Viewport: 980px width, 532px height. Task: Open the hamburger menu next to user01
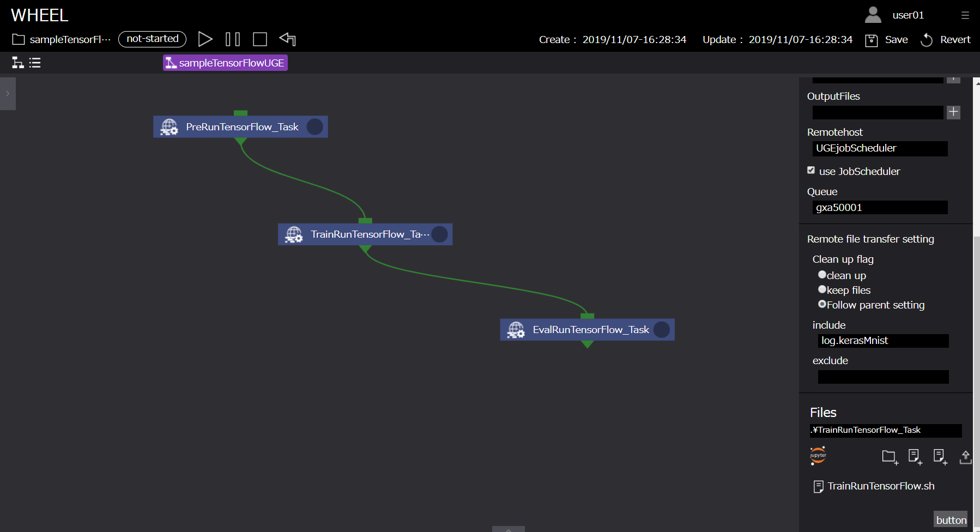(965, 15)
